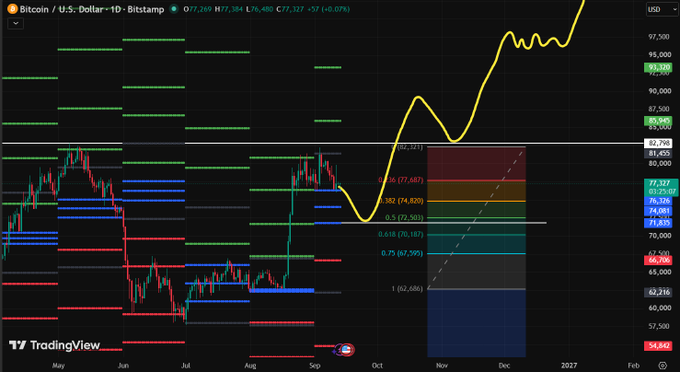680x372 pixels.
Task: Click the Jul label on time axis
Action: click(x=186, y=365)
